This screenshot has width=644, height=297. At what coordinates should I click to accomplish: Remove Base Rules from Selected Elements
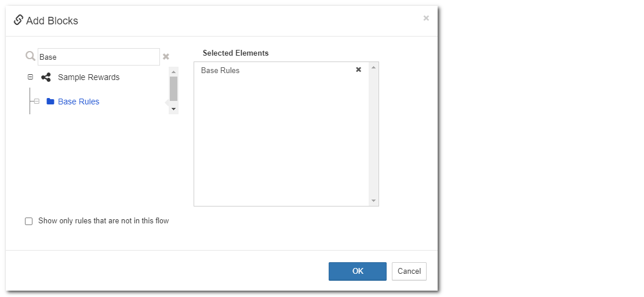[358, 70]
